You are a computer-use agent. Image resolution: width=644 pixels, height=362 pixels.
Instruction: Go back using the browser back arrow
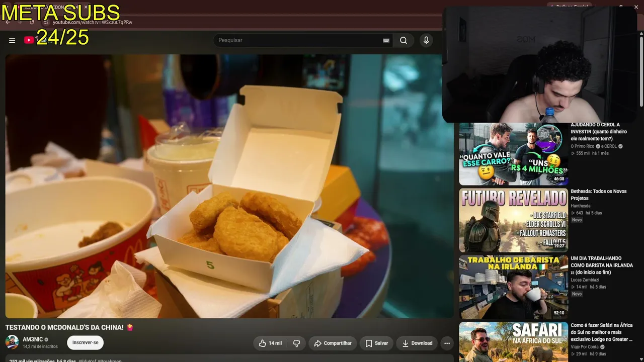(7, 22)
